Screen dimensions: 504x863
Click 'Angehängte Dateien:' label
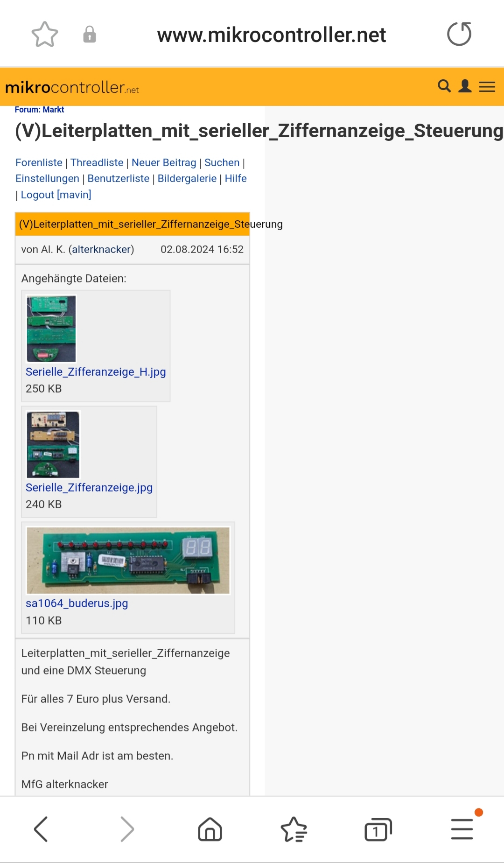[74, 278]
